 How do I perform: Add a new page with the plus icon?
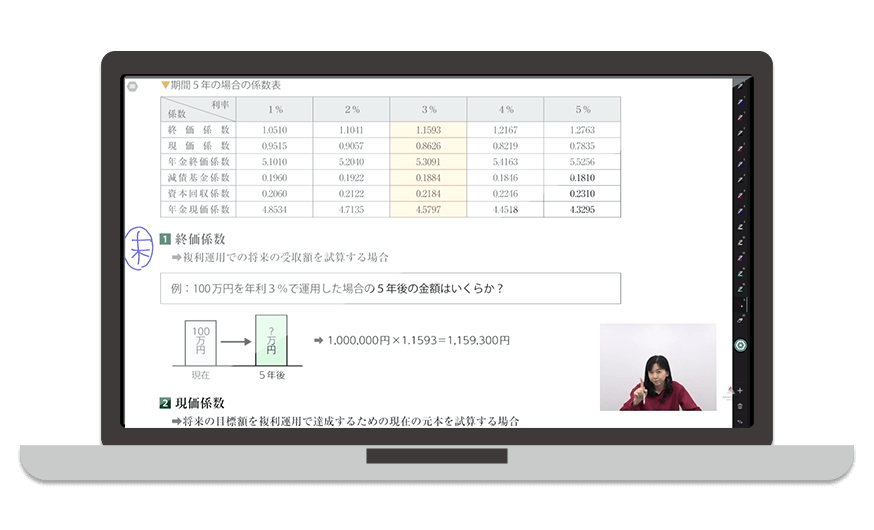(740, 390)
